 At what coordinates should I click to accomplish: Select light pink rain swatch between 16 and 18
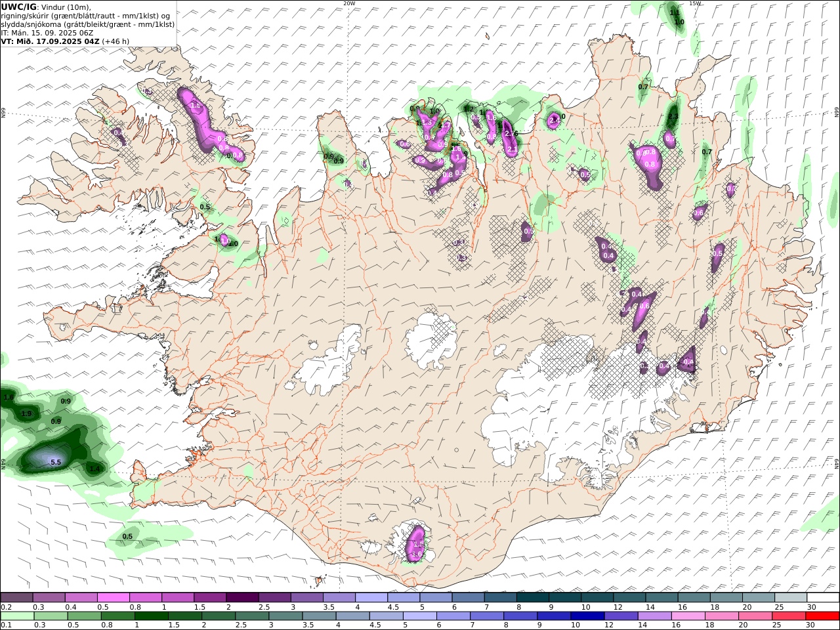[688, 616]
